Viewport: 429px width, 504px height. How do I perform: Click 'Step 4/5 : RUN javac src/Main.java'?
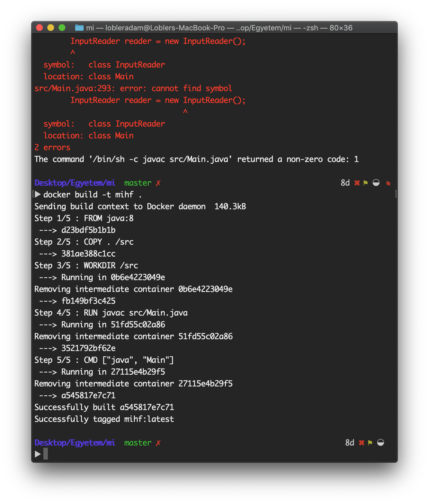click(111, 313)
